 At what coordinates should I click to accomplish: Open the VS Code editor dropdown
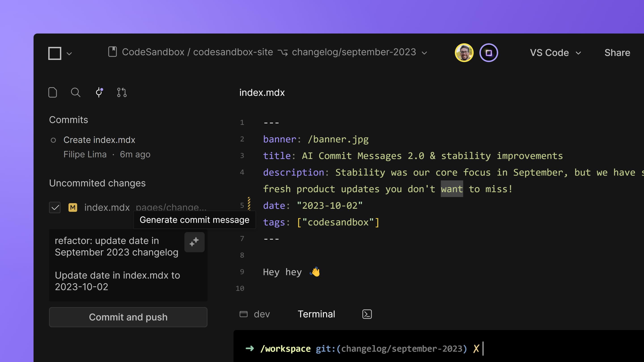578,53
